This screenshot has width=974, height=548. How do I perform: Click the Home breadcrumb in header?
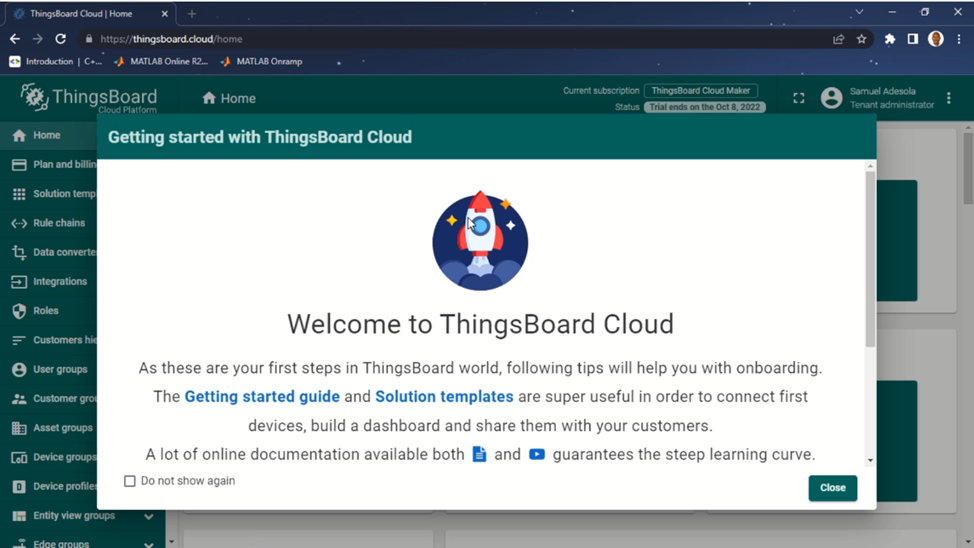(x=229, y=98)
